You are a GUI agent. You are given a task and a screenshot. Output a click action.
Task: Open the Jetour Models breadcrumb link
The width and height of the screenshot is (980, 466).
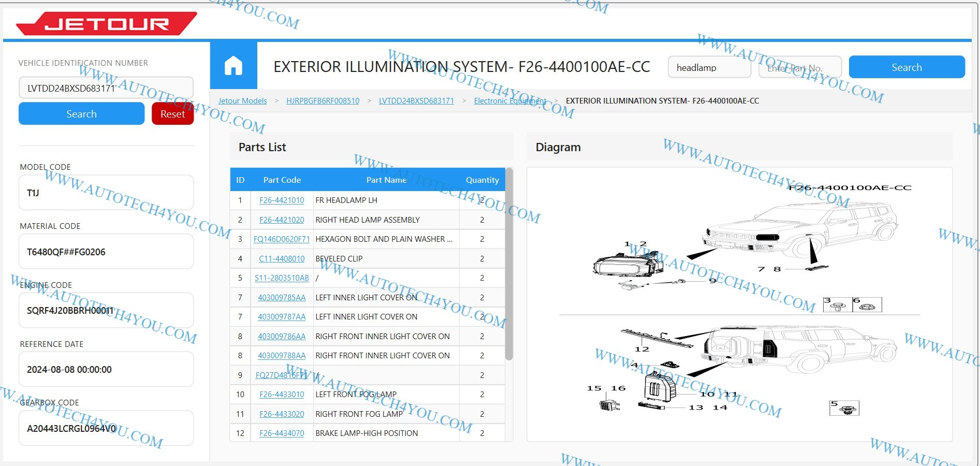242,101
